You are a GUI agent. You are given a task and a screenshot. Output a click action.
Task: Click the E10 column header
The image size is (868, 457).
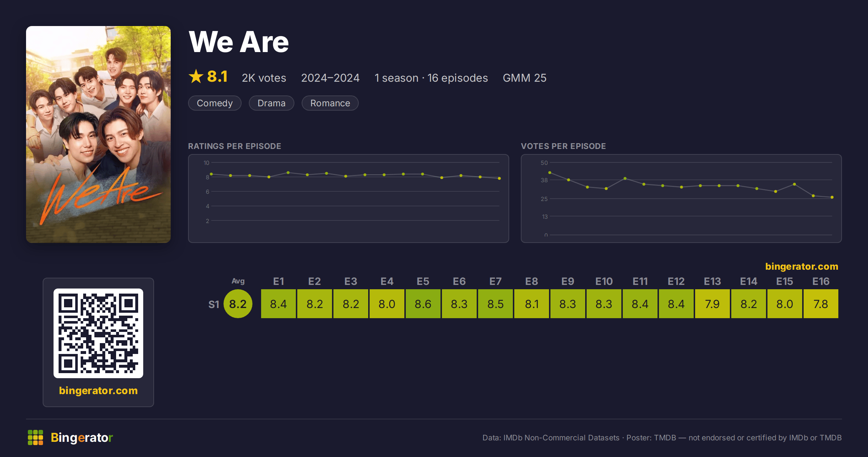(604, 281)
